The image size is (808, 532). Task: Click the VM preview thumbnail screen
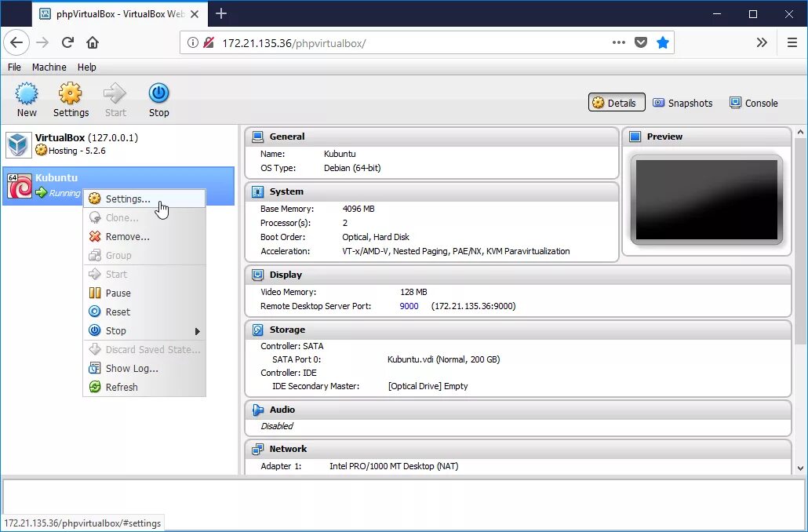coord(707,200)
